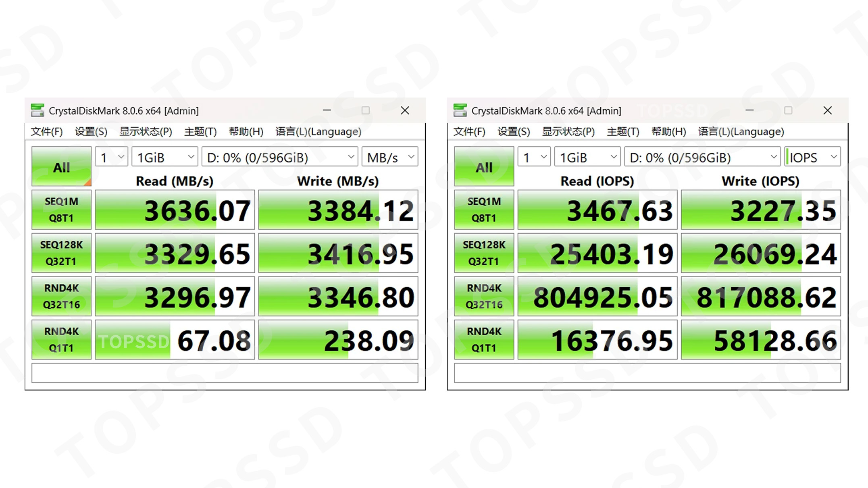Run SEQ1M Q8T1 test in MB/s window
This screenshot has width=868, height=488.
62,210
